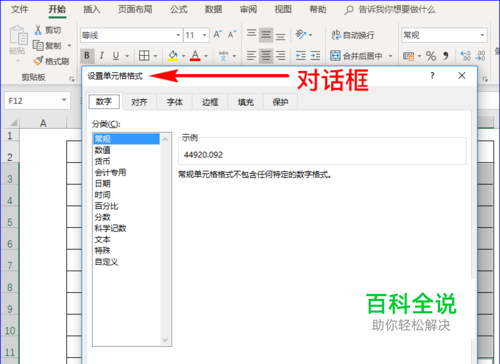Screen dimensions: 500x364
Task: Expand the merge and center dropdown arrow
Action: tap(390, 56)
